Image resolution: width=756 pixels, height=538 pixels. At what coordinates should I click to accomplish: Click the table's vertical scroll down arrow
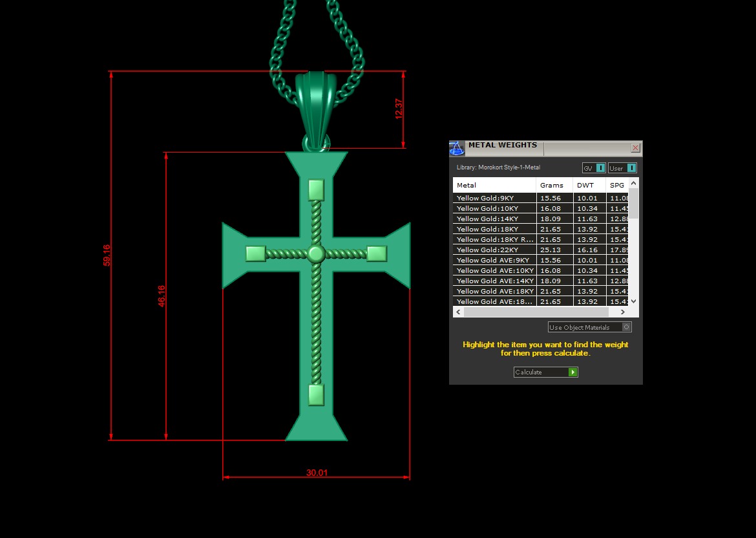[633, 301]
